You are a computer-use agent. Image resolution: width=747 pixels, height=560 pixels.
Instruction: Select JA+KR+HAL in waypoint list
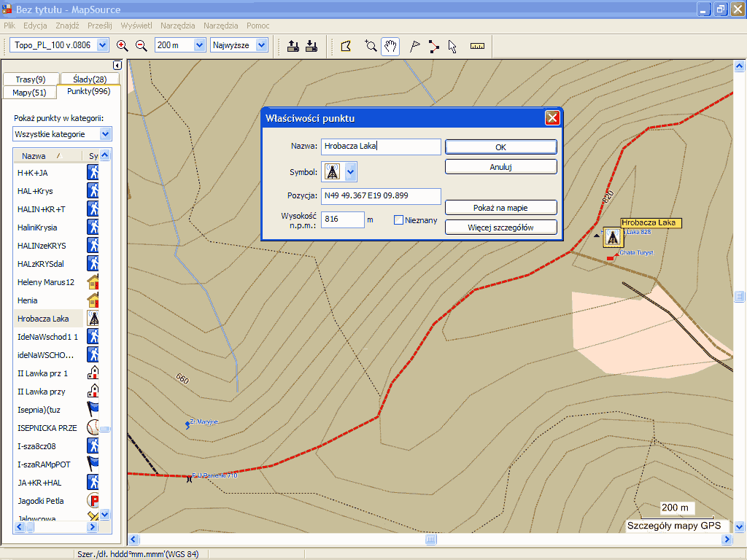[39, 483]
